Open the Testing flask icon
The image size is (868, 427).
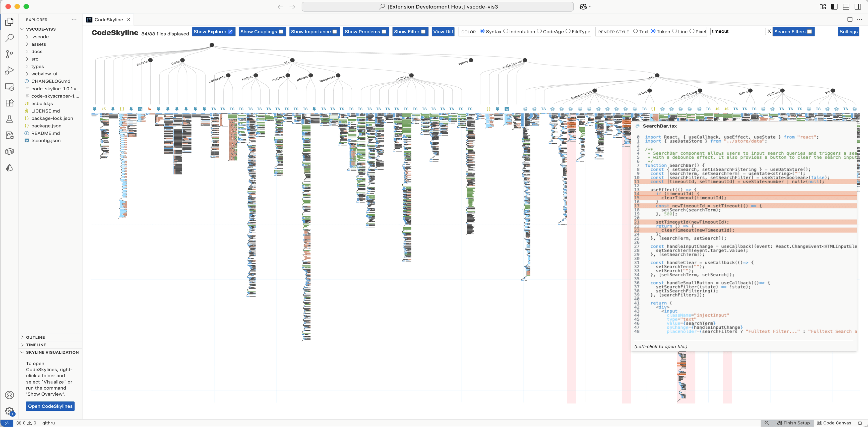point(10,119)
